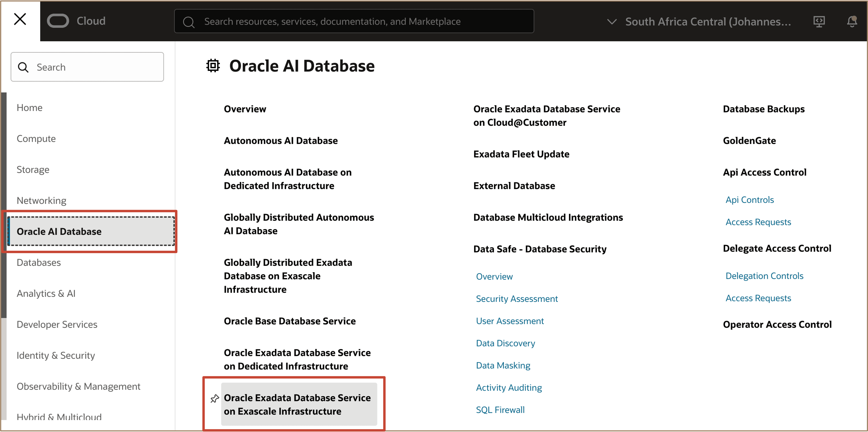Open the Security Assessment link
Image resolution: width=868 pixels, height=432 pixels.
517,298
